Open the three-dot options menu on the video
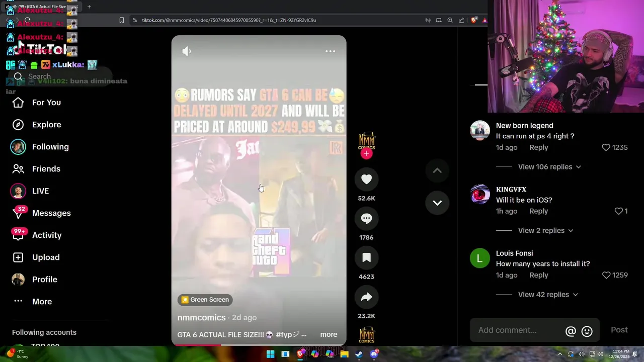Screen dimensions: 644x362 coord(330,51)
